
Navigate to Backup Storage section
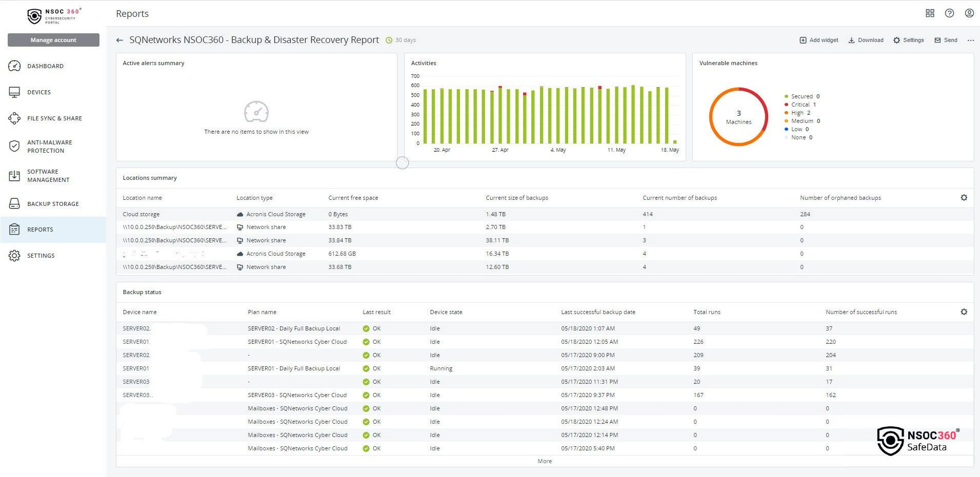tap(53, 204)
